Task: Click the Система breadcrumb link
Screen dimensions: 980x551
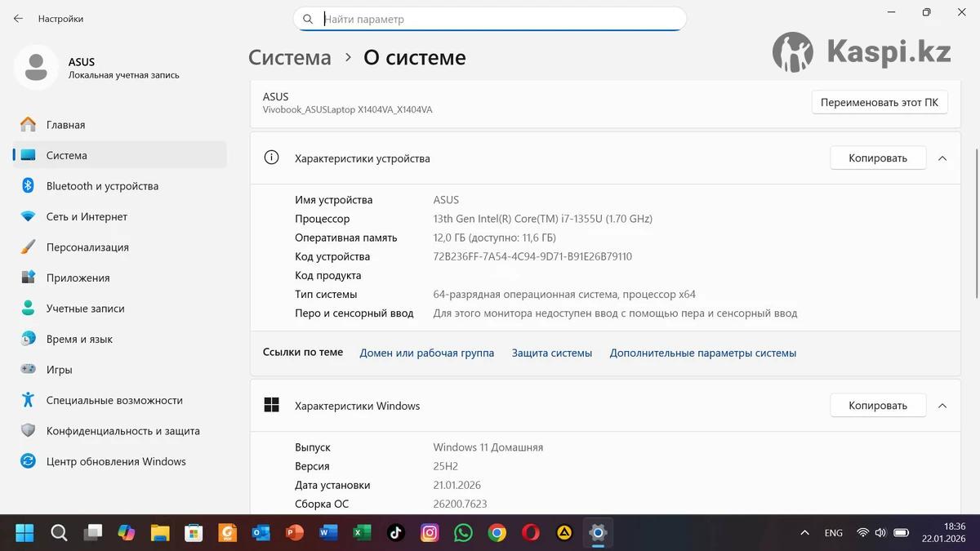Action: 290,58
